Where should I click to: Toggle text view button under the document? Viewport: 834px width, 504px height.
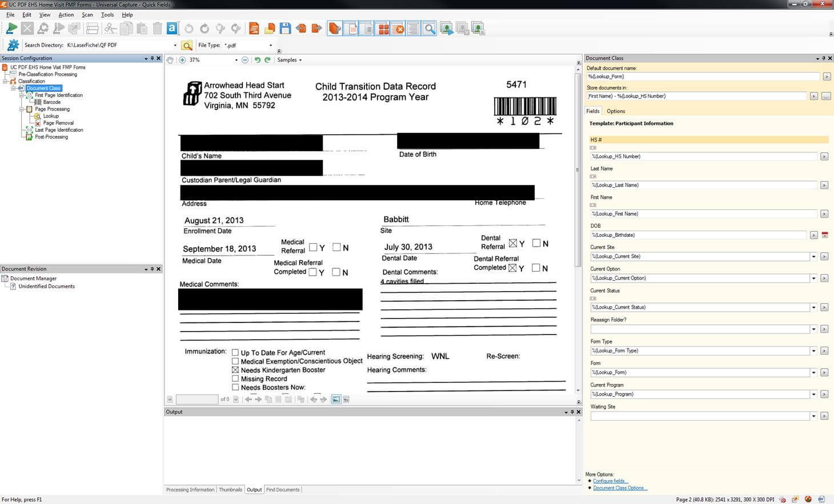pyautogui.click(x=346, y=400)
